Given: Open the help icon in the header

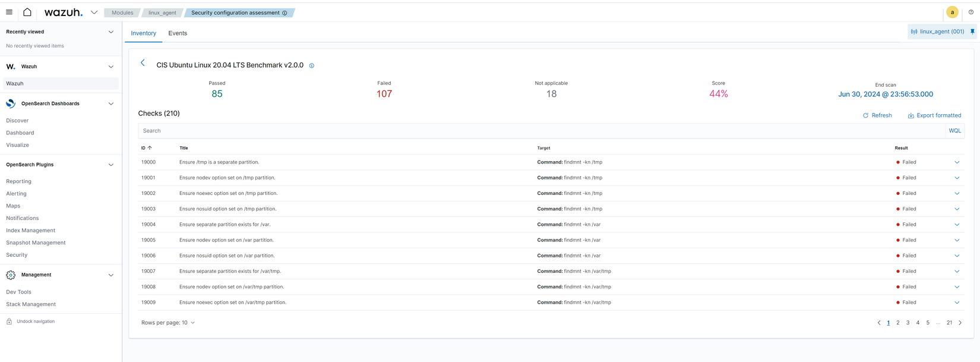Looking at the screenshot, I should 971,12.
